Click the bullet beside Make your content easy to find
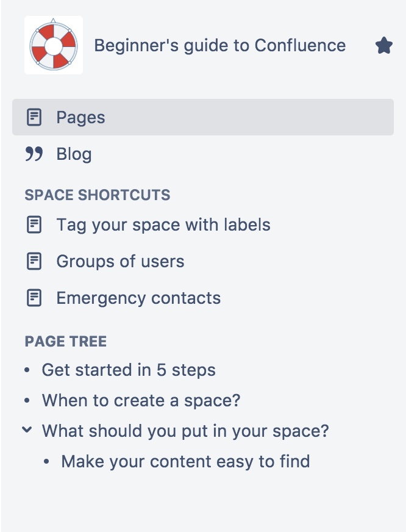406x532 pixels. (48, 461)
